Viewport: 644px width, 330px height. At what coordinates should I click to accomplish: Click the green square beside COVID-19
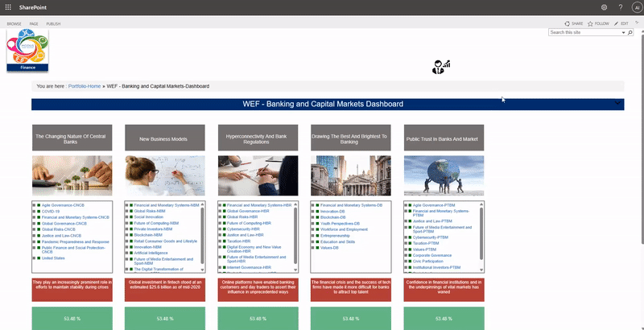(39, 212)
